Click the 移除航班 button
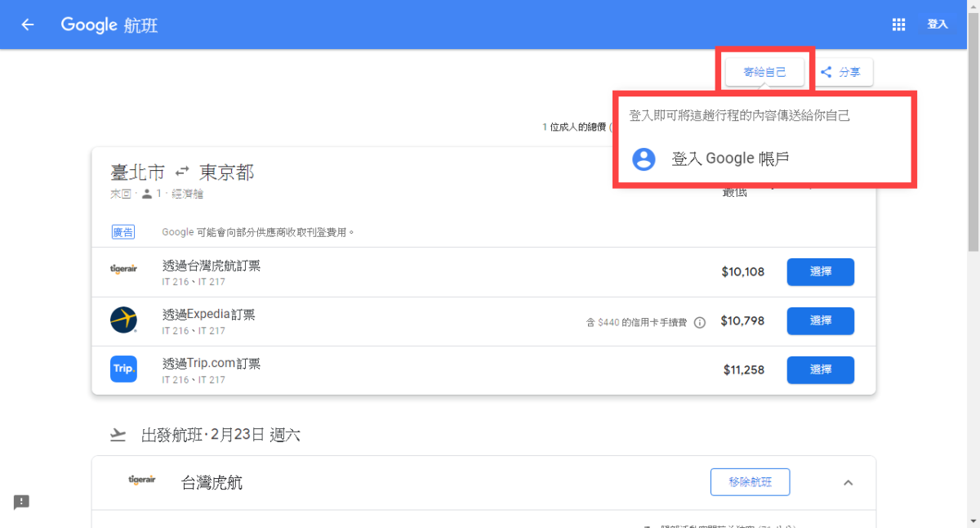This screenshot has width=980, height=528. tap(750, 482)
